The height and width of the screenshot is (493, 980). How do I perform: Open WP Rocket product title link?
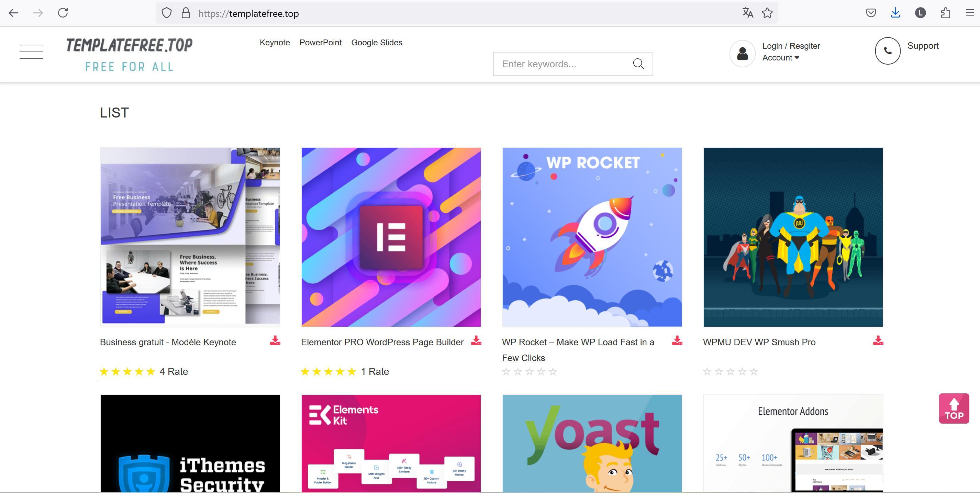[578, 343]
